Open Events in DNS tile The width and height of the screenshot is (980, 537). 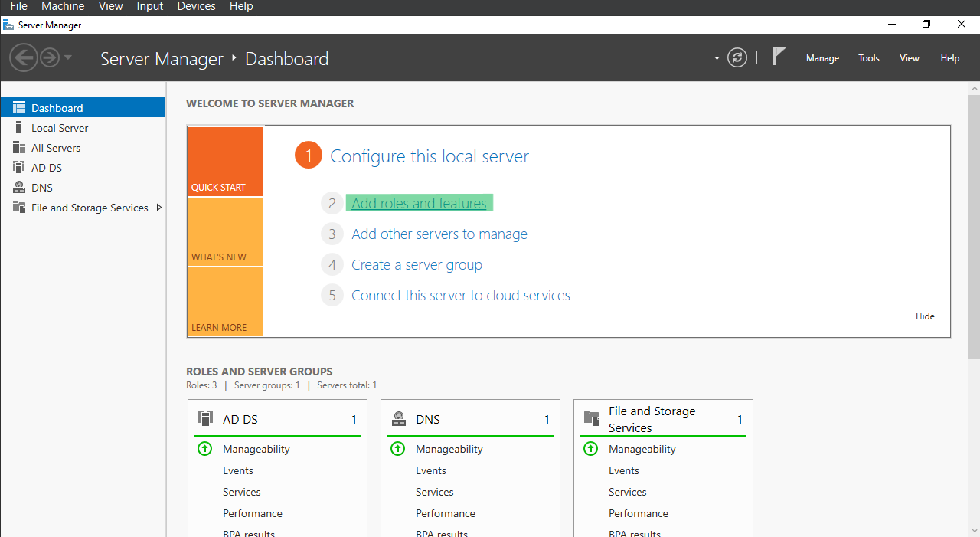point(431,470)
